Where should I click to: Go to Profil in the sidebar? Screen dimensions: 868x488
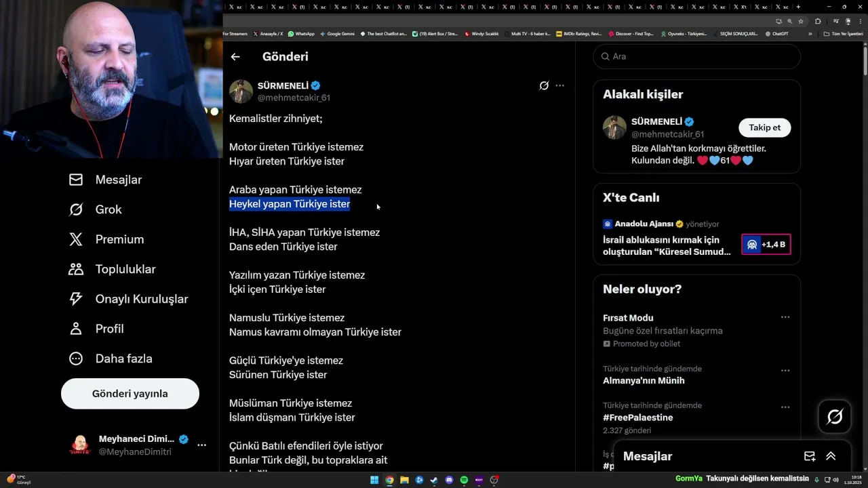[x=96, y=329]
